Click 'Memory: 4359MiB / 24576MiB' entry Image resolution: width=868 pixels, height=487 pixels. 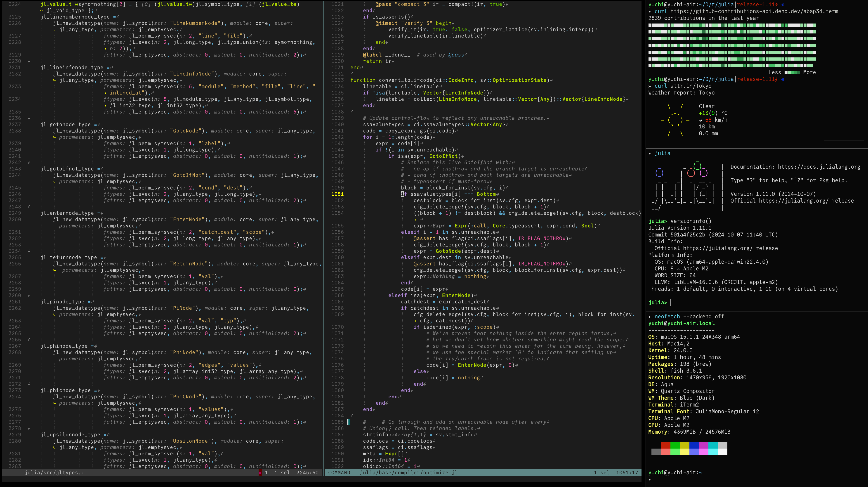689,432
